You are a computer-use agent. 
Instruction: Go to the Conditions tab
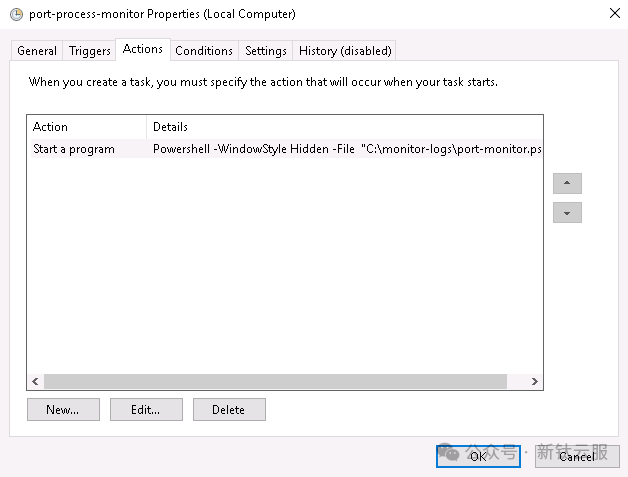tap(204, 51)
